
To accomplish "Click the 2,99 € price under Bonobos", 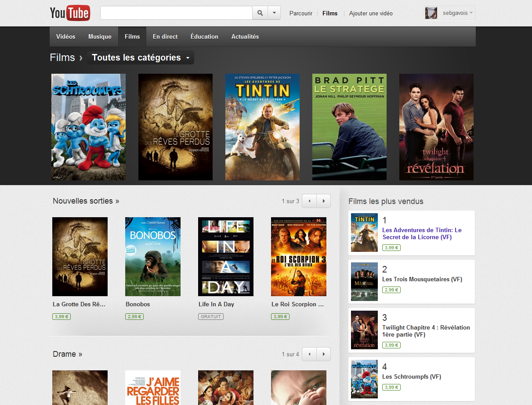I will (x=134, y=316).
